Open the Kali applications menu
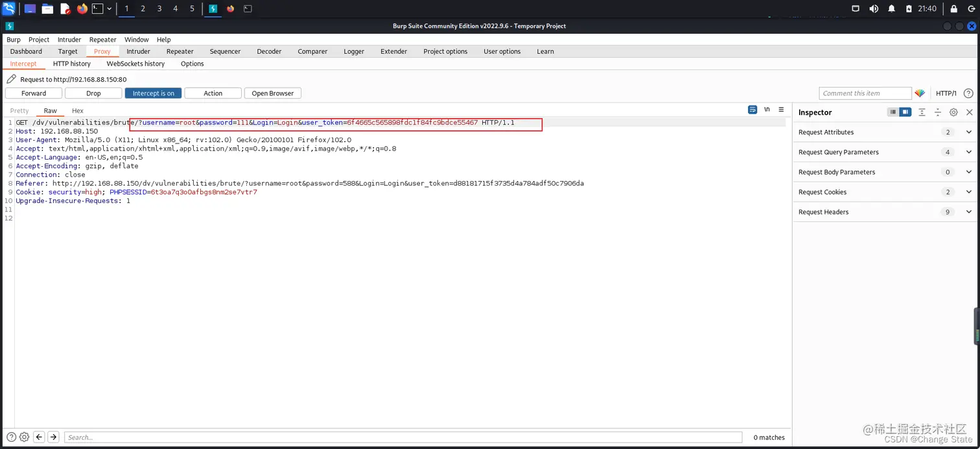Screen dimensions: 980x449 (8, 8)
